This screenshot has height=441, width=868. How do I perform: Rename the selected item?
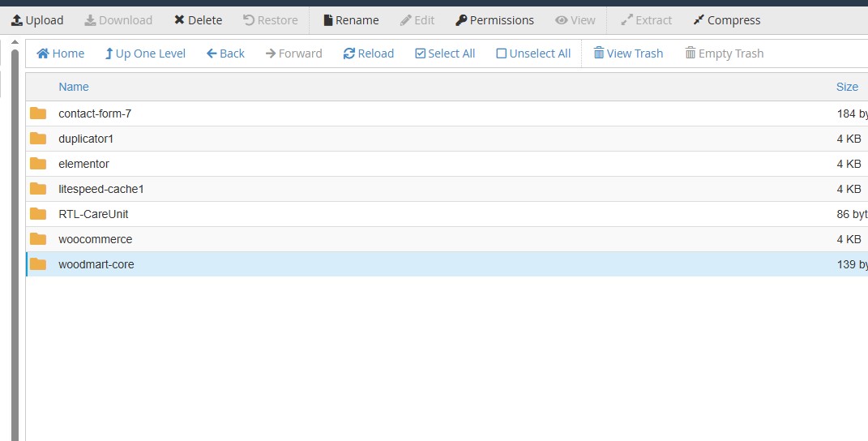(x=352, y=20)
